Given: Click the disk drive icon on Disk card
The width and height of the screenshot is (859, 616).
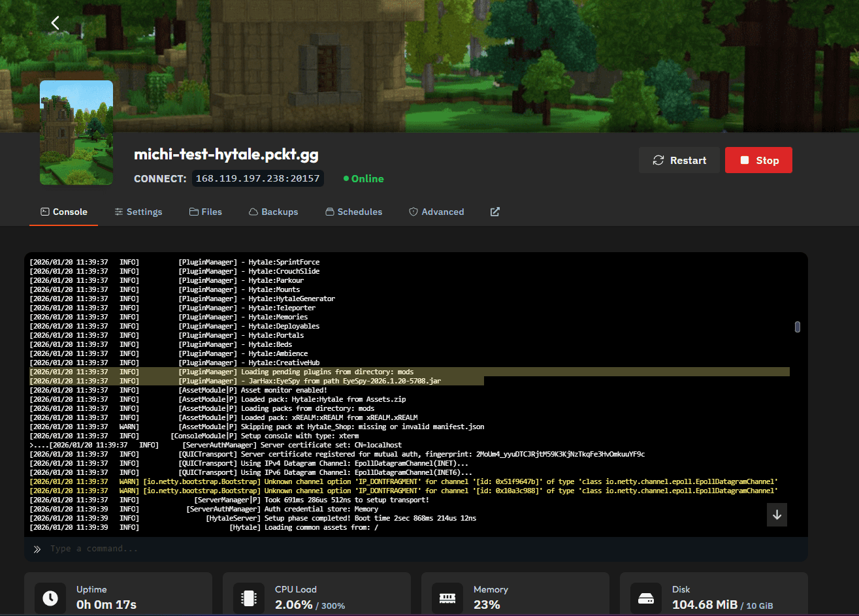Looking at the screenshot, I should point(646,598).
